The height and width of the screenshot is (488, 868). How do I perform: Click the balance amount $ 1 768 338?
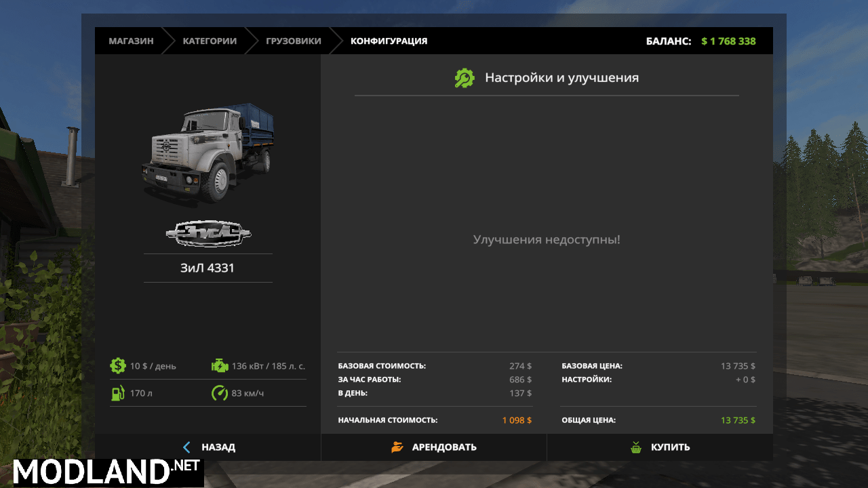(x=728, y=41)
